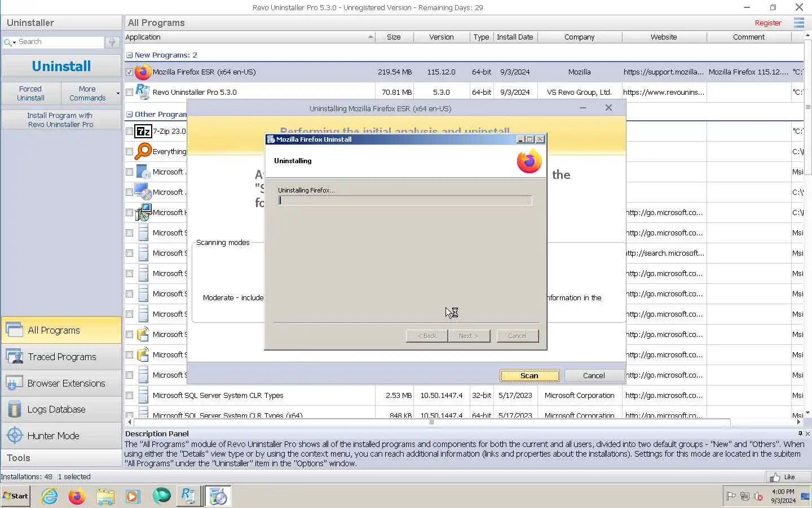The width and height of the screenshot is (812, 508).
Task: Check the Revo Uninstaller Pro 5.3.0 checkbox
Action: 129,92
